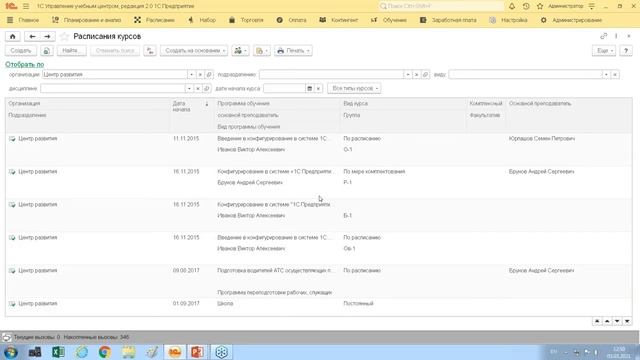Open favorites star icon in the title bar

[x=540, y=6]
